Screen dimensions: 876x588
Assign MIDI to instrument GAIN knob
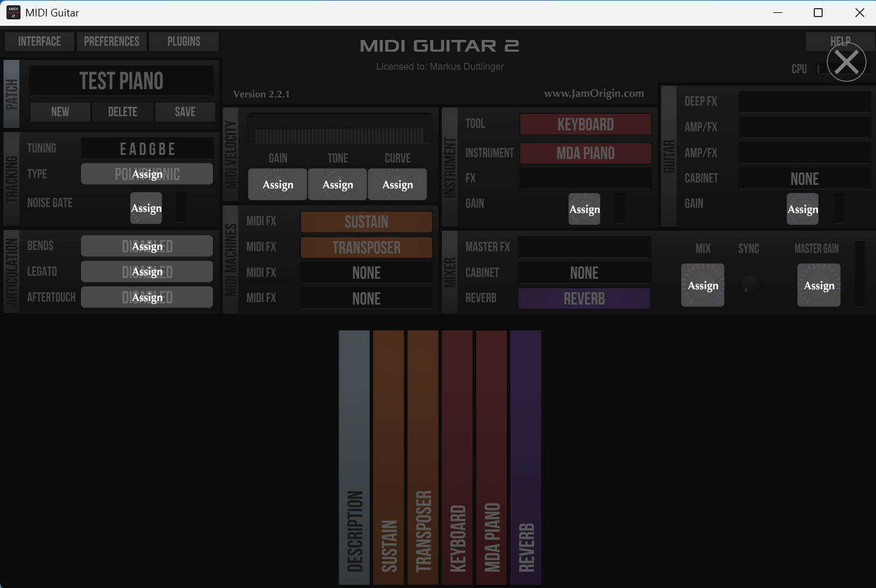coord(584,209)
